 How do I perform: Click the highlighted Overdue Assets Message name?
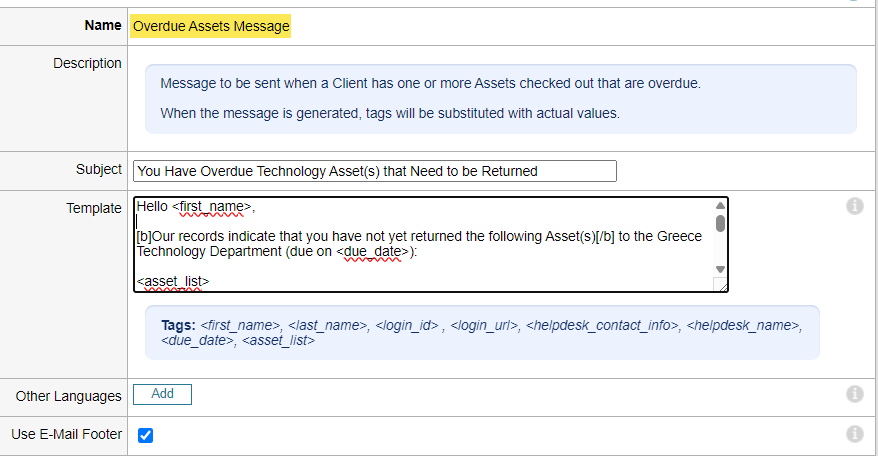(x=211, y=26)
